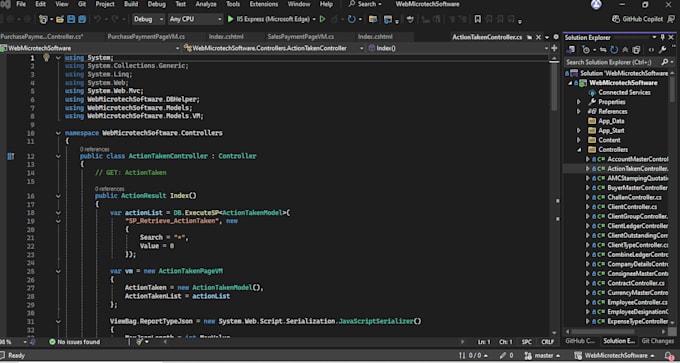The image size is (680, 363).
Task: Open the IIS Express launch target dropdown arrow
Action: [x=314, y=19]
